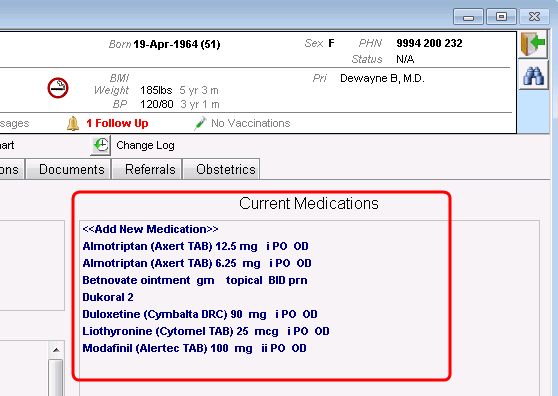Image resolution: width=558 pixels, height=396 pixels.
Task: Select Almotriptan 6.25 mg medication row
Action: (x=197, y=263)
